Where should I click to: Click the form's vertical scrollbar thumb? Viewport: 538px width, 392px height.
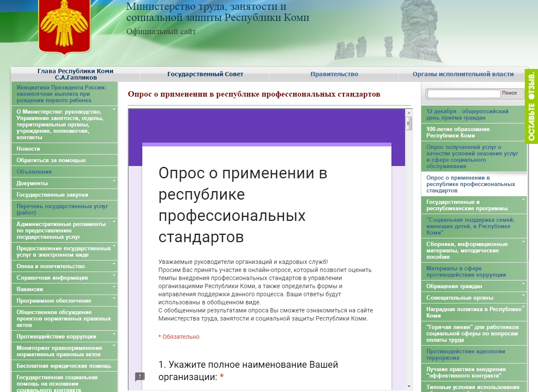click(409, 123)
